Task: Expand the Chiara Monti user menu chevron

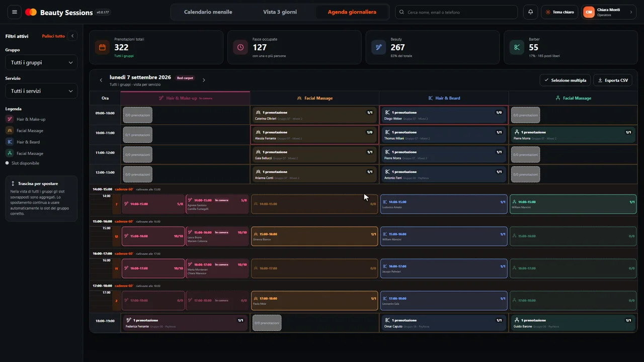Action: (631, 12)
